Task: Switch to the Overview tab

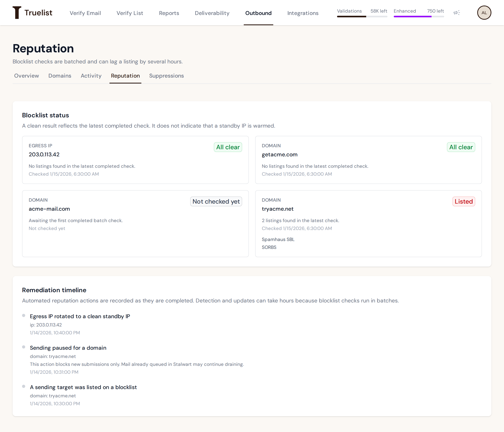Action: (x=27, y=76)
